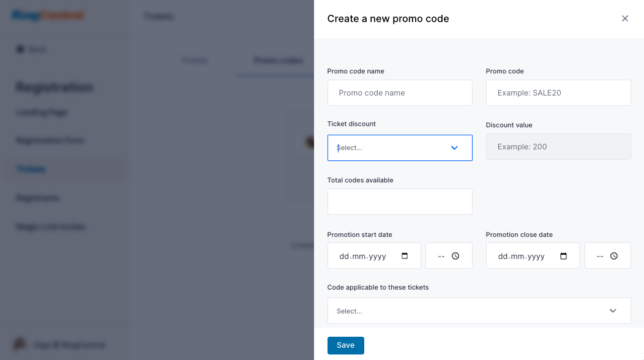The image size is (644, 360).
Task: Save the new promo code
Action: 345,345
